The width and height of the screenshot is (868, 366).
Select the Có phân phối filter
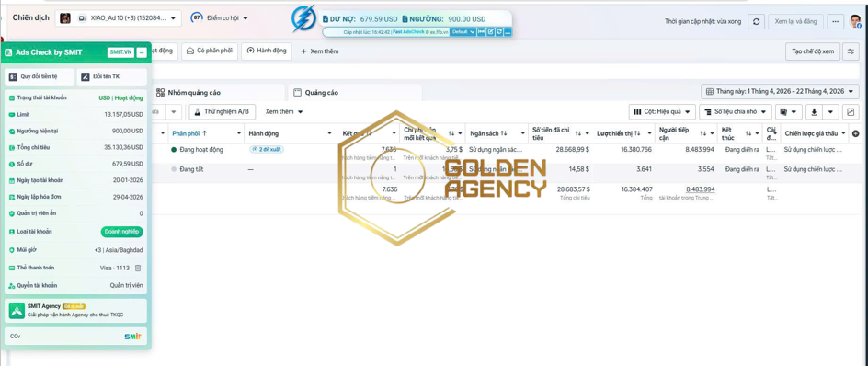pyautogui.click(x=210, y=51)
